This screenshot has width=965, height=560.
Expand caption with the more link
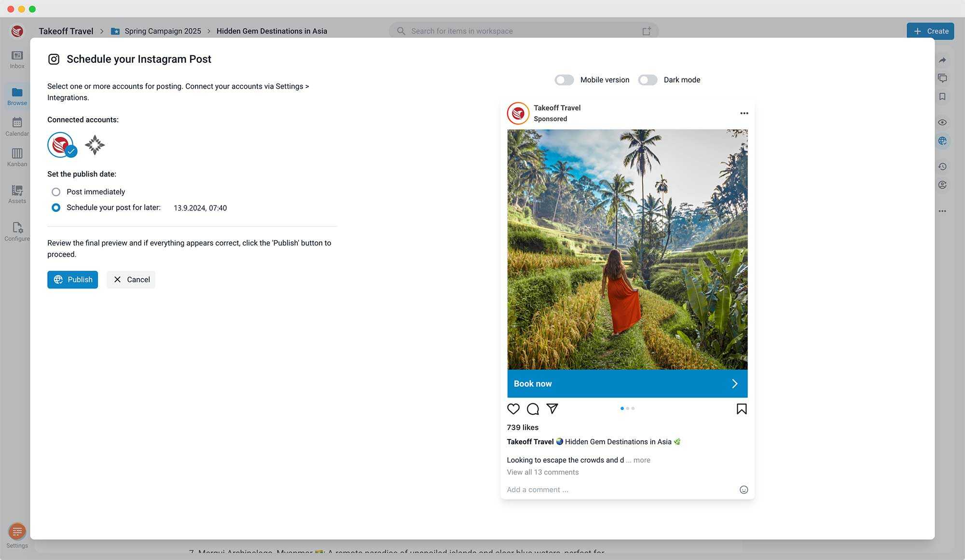(642, 460)
